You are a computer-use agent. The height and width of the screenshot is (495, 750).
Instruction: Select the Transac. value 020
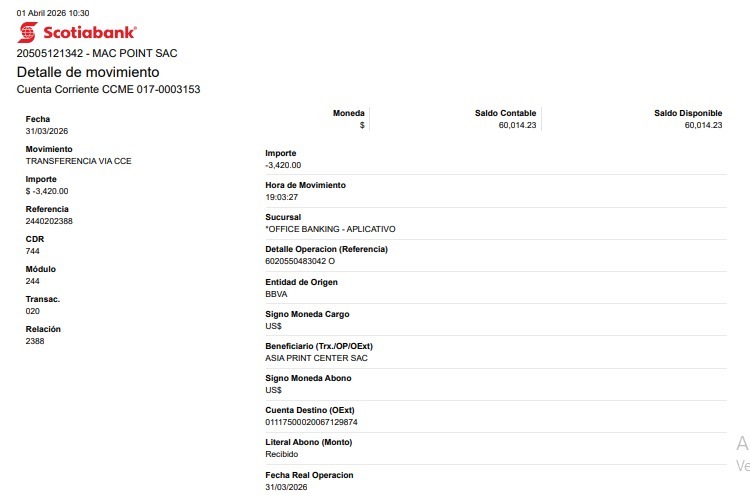pyautogui.click(x=33, y=311)
